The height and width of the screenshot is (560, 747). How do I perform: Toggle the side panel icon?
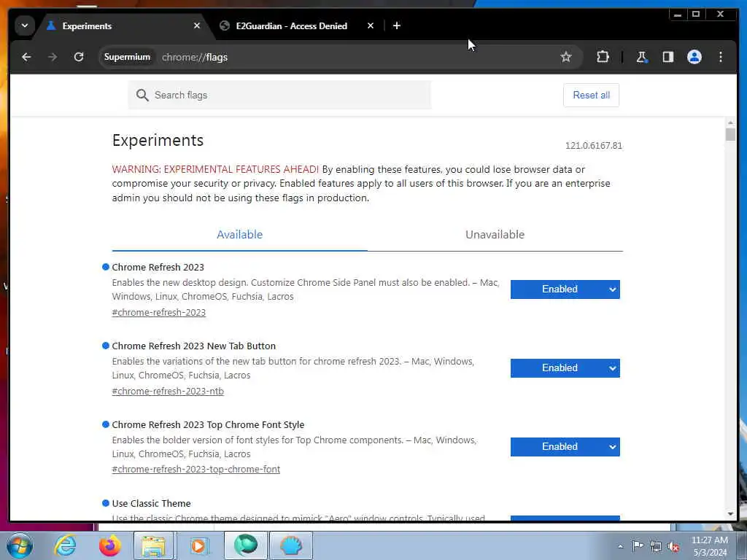[x=668, y=57]
